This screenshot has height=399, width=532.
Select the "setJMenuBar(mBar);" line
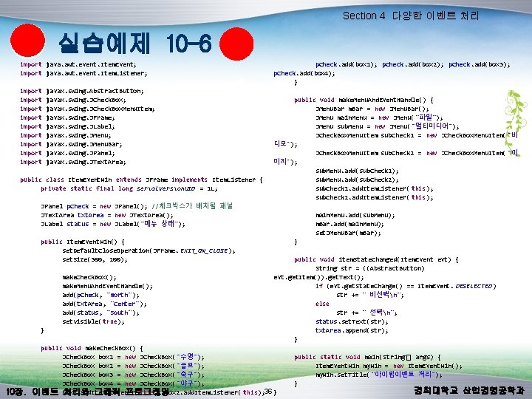pyautogui.click(x=348, y=233)
